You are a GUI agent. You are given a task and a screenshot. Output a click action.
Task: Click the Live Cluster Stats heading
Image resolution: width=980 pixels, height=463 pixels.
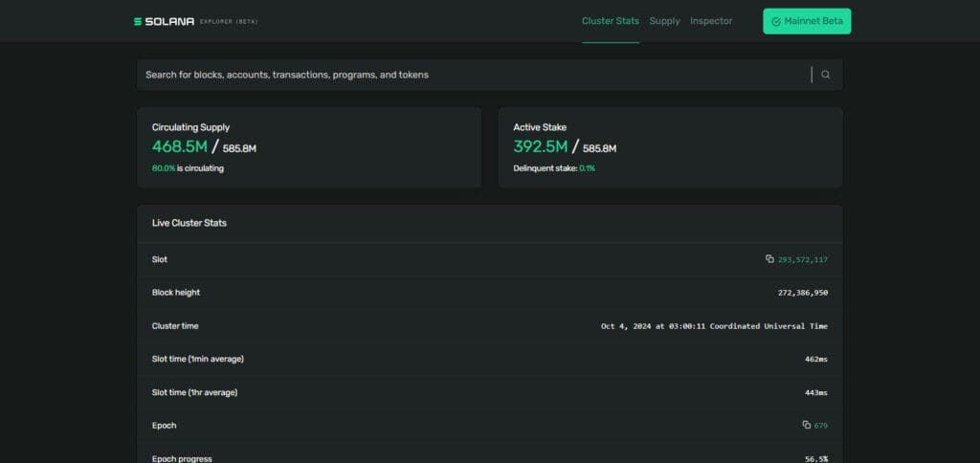(189, 223)
